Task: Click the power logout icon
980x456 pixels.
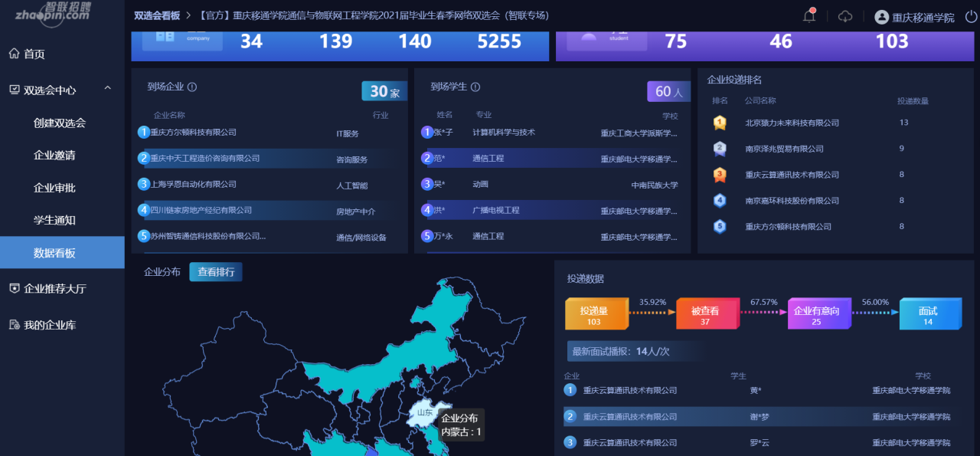Action: click(x=971, y=16)
